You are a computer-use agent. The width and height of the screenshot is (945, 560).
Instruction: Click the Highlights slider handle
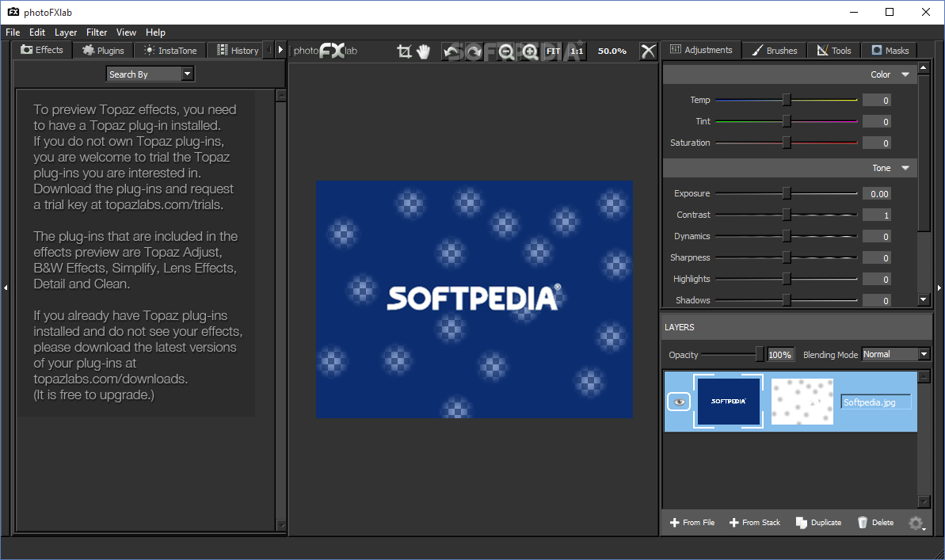pyautogui.click(x=787, y=279)
